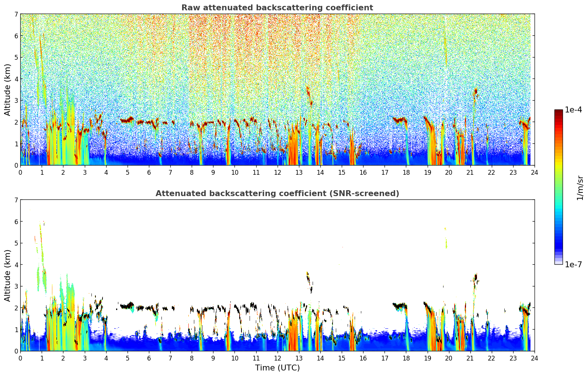Select the "Time (UTC)" x-axis label

[277, 368]
